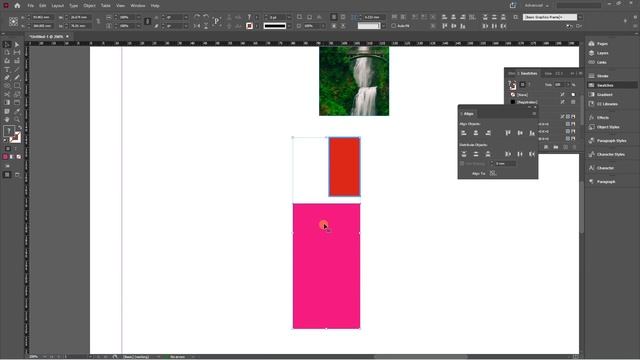Image resolution: width=640 pixels, height=360 pixels.
Task: Distribute left edges in Align panel
Action: pyautogui.click(x=508, y=154)
